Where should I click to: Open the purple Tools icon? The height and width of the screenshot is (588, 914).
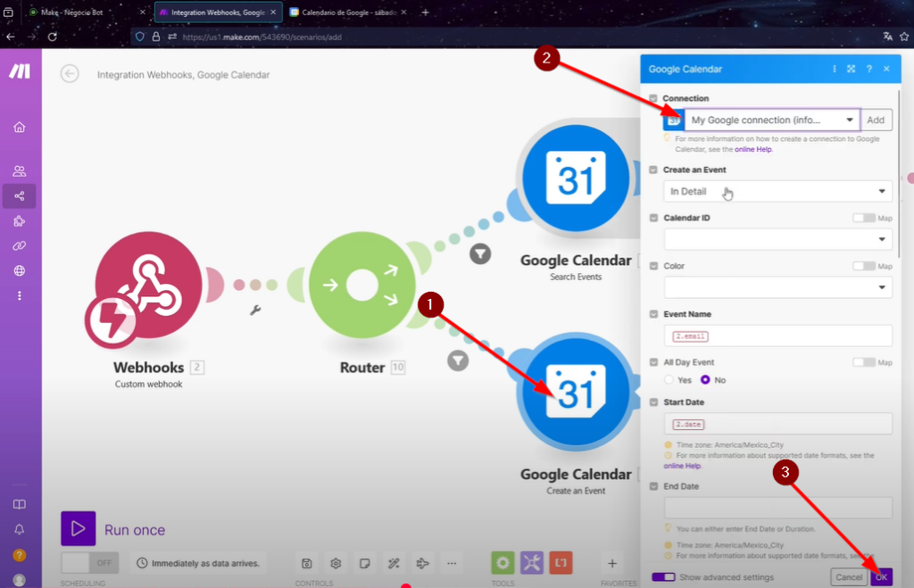coord(532,563)
